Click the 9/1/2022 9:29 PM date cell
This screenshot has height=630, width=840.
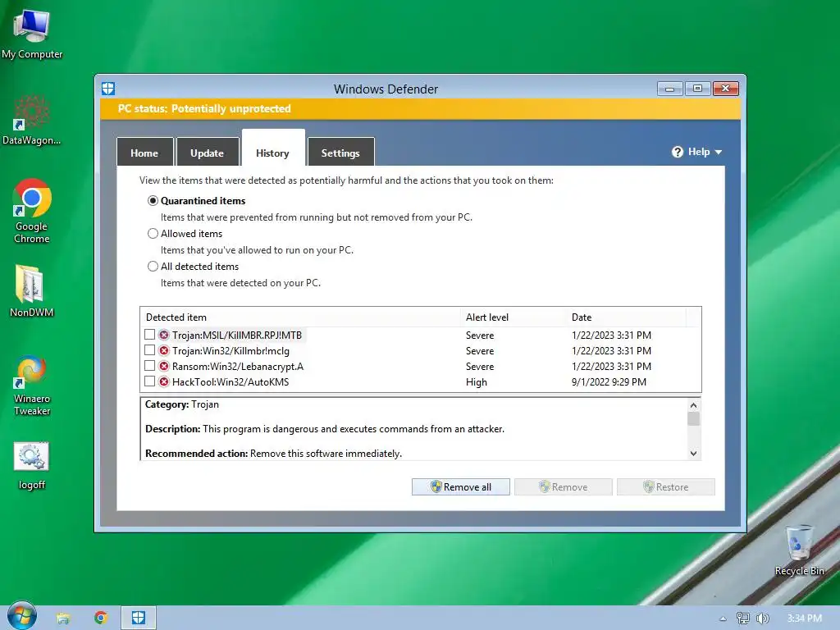point(609,382)
